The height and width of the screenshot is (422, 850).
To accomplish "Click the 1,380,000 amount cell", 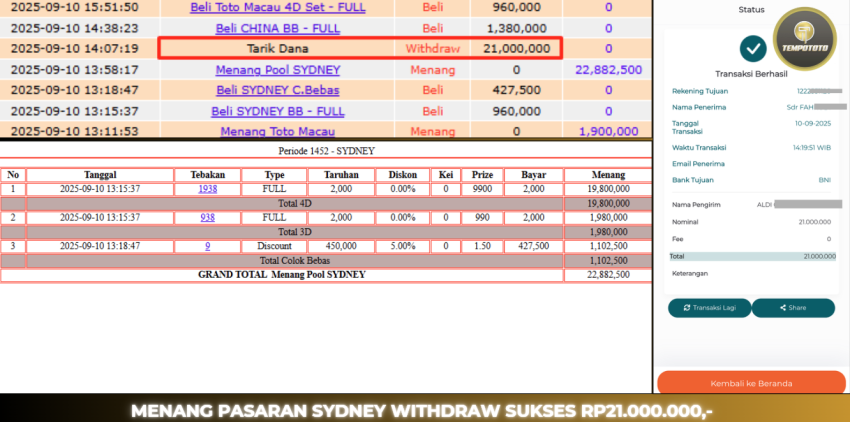I will pos(517,28).
